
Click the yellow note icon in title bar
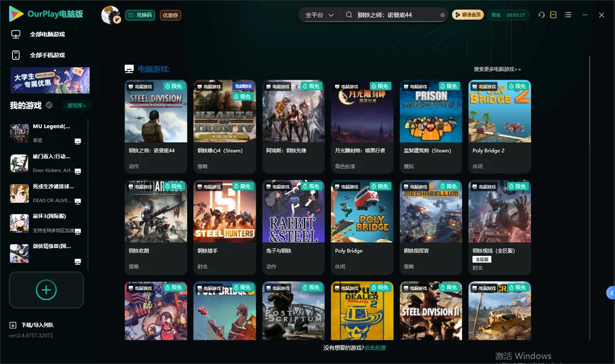(553, 15)
